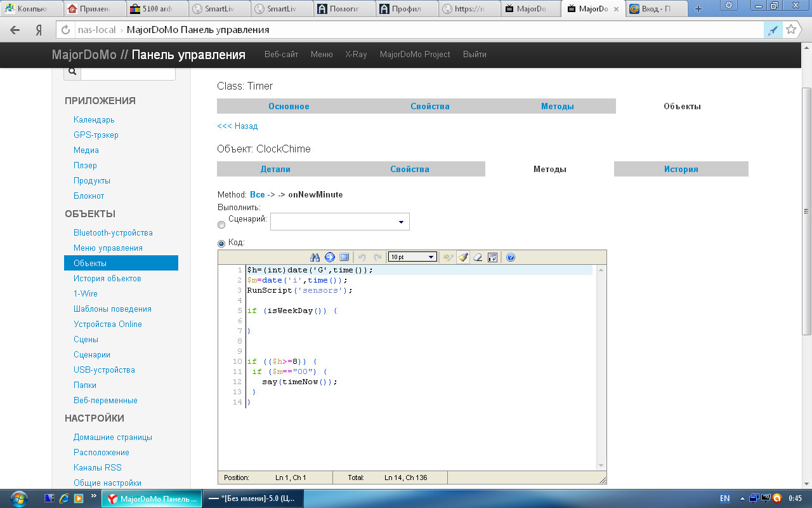Viewport: 812px width, 508px height.
Task: Open Сценарии in the left sidebar
Action: coord(92,355)
